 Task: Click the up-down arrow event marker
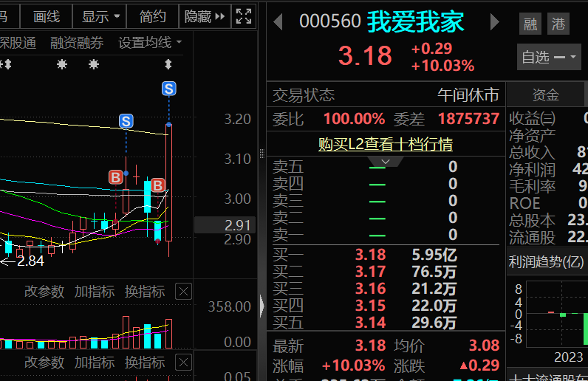click(x=168, y=64)
